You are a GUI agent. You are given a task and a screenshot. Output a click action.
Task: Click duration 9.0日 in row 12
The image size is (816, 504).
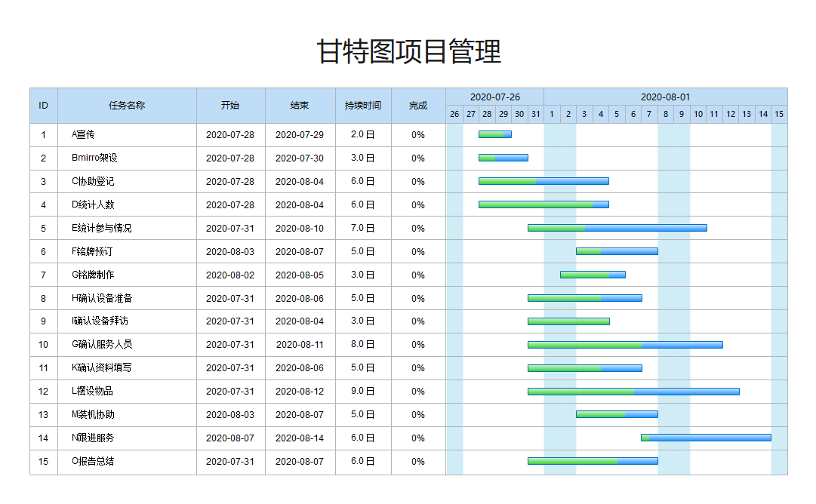(x=363, y=391)
